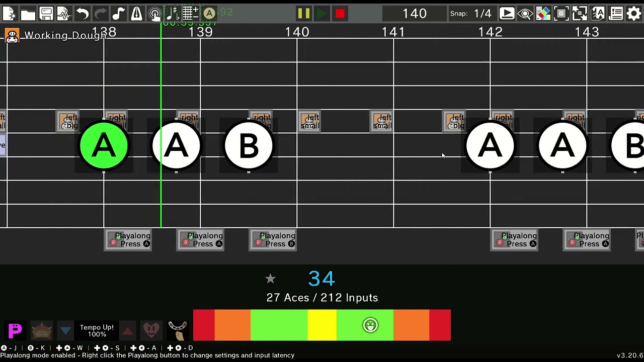Open the language translation icon
This screenshot has width=644, height=362.
597,14
